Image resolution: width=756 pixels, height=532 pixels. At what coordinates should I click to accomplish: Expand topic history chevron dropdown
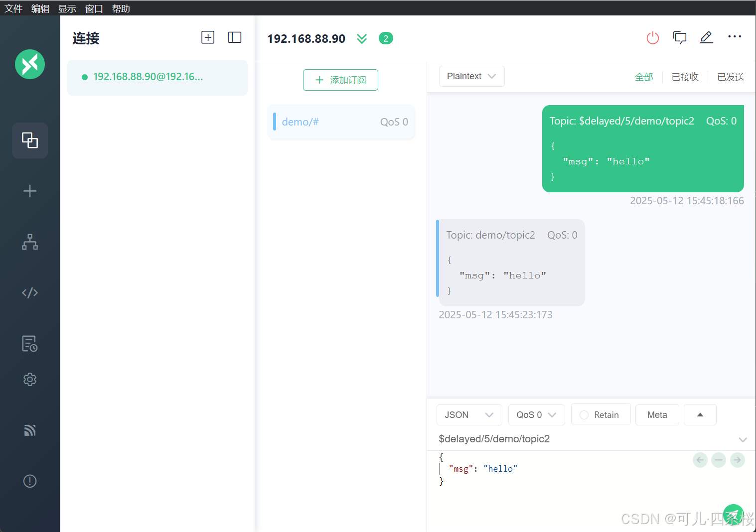[743, 439]
